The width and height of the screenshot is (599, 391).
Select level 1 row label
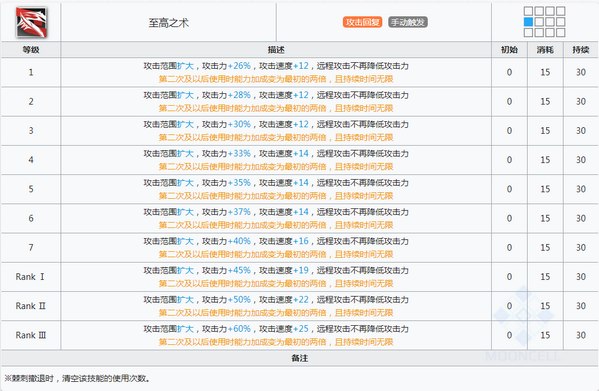(31, 72)
